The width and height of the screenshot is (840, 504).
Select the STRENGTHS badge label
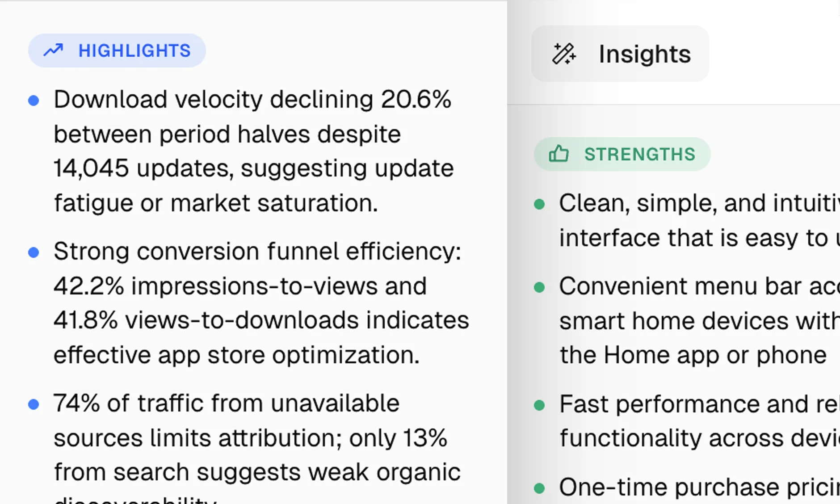click(x=640, y=154)
